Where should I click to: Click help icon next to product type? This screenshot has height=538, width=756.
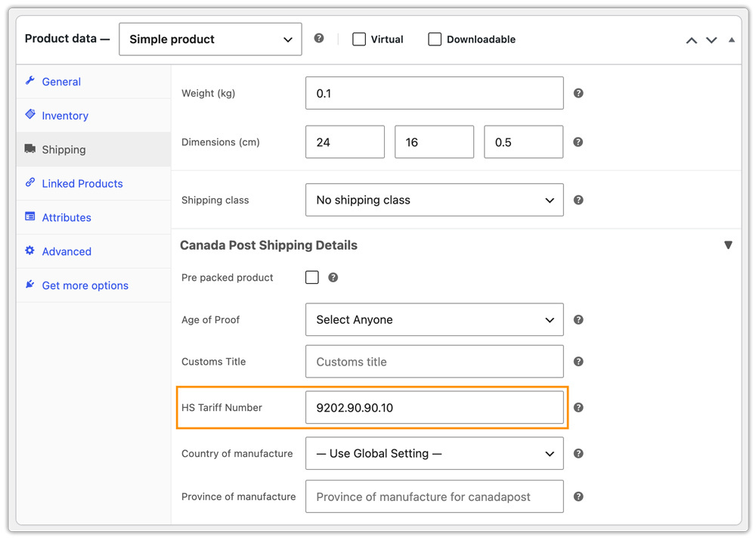click(319, 38)
